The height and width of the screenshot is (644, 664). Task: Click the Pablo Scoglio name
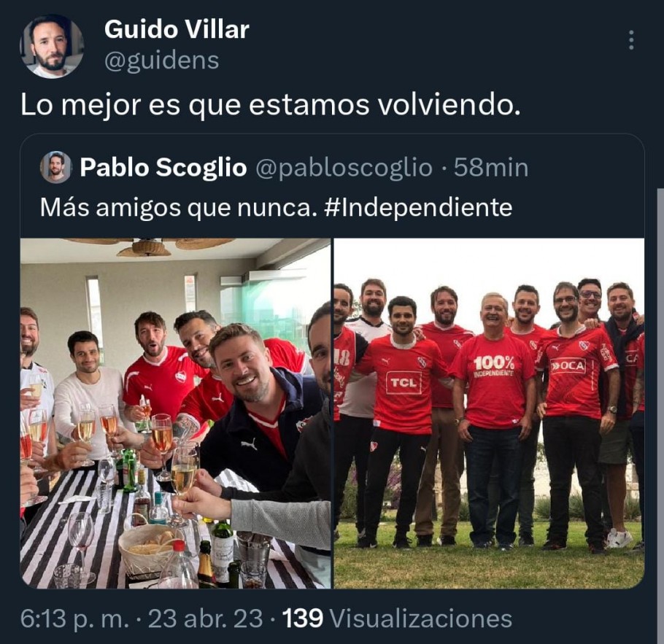[x=163, y=167]
